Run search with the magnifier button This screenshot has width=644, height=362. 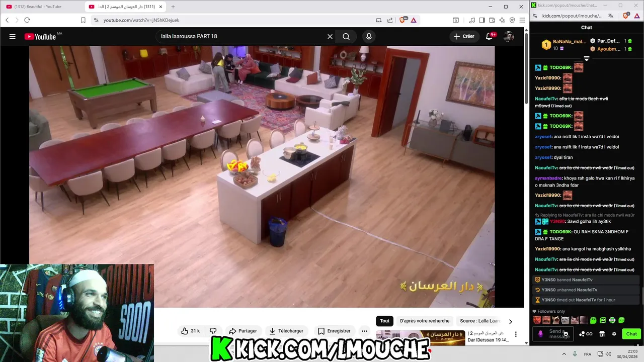346,36
